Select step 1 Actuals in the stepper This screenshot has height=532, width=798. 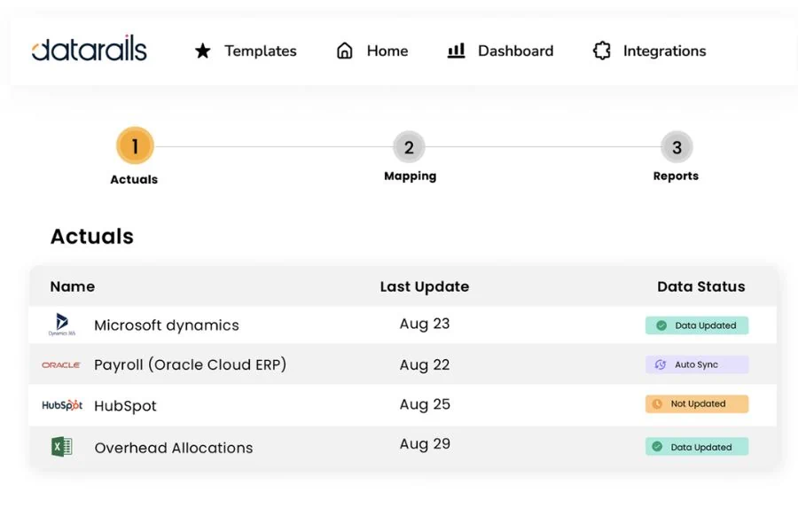pos(134,145)
